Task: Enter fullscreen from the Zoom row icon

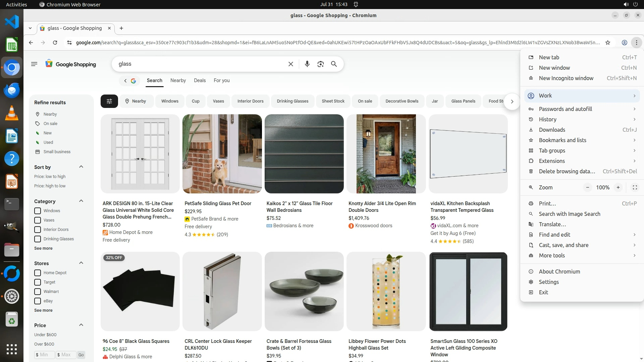Action: pos(635,188)
